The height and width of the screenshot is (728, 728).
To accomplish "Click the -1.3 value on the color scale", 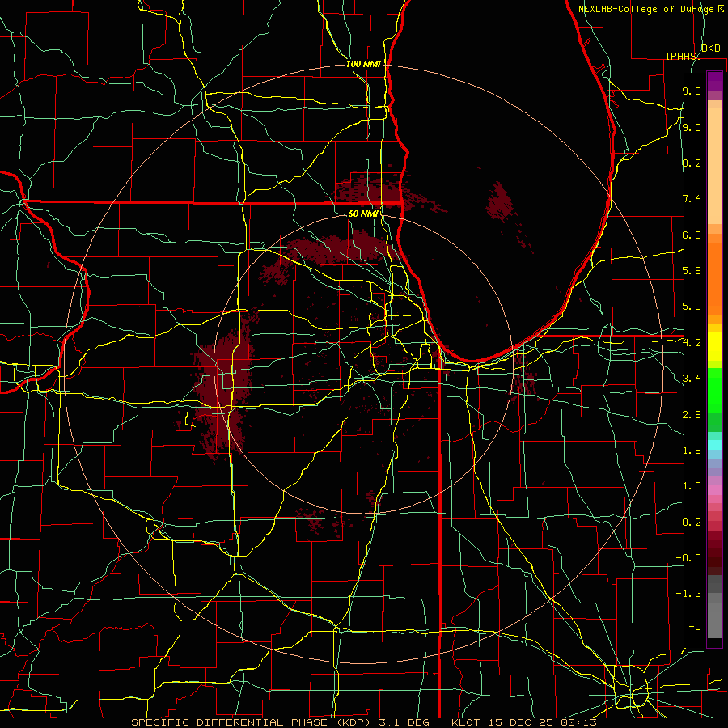I will tap(688, 594).
